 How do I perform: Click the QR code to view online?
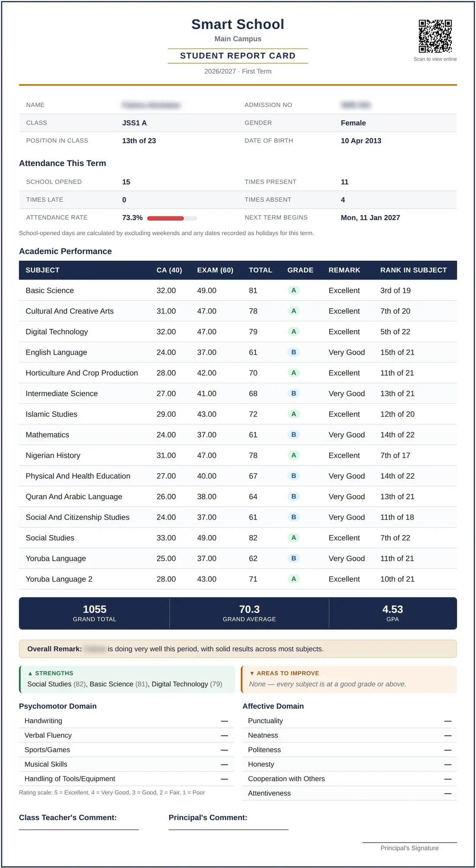435,36
